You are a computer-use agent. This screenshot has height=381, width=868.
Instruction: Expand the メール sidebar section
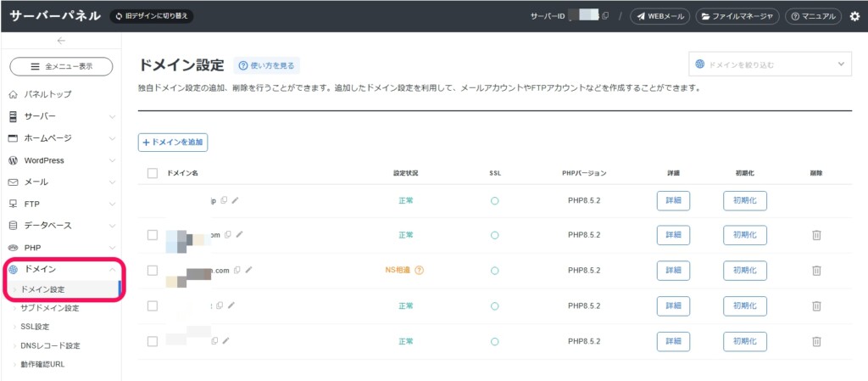click(x=61, y=182)
